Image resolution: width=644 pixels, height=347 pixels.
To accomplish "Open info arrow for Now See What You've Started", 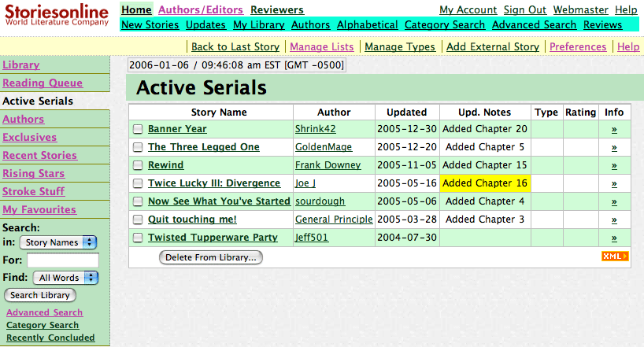I will click(x=614, y=201).
